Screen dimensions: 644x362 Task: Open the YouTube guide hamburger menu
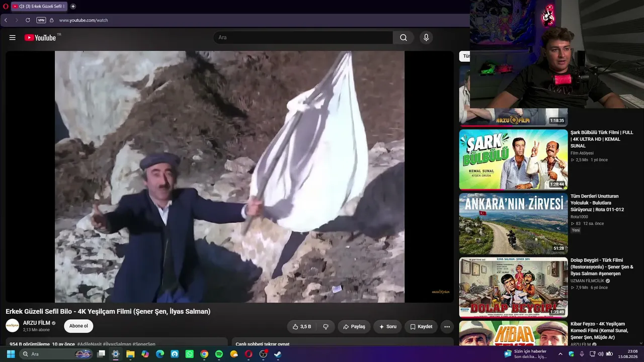[x=13, y=38]
